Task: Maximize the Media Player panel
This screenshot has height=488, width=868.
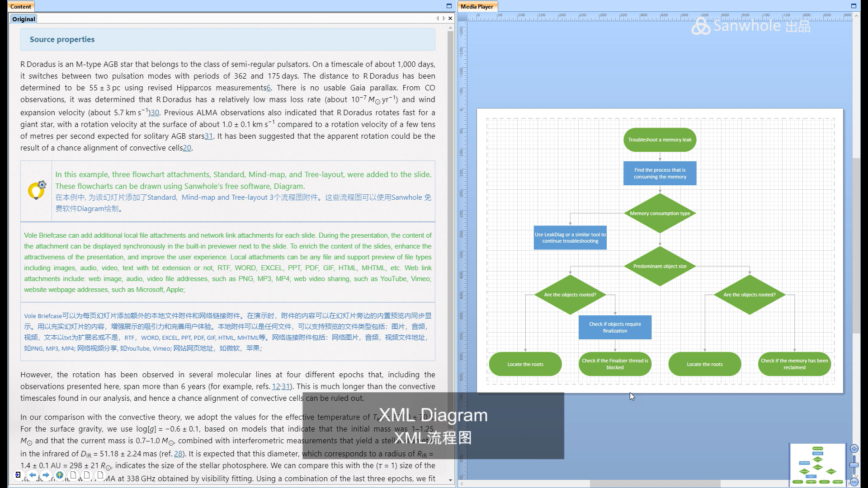Action: point(854,6)
